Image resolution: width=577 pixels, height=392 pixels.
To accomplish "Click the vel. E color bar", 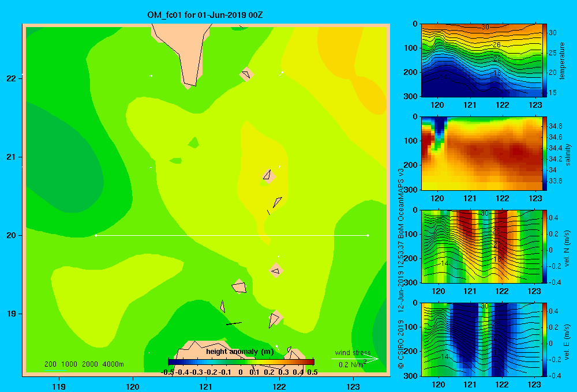I will point(545,340).
